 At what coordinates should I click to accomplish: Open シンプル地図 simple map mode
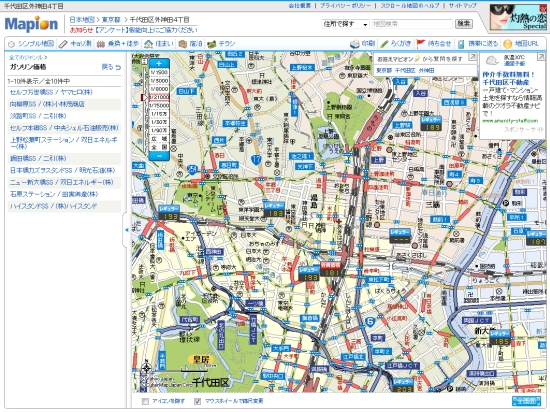pyautogui.click(x=31, y=44)
